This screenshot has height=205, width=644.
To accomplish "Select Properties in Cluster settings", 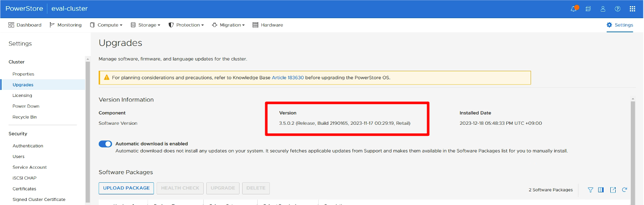I will (23, 74).
